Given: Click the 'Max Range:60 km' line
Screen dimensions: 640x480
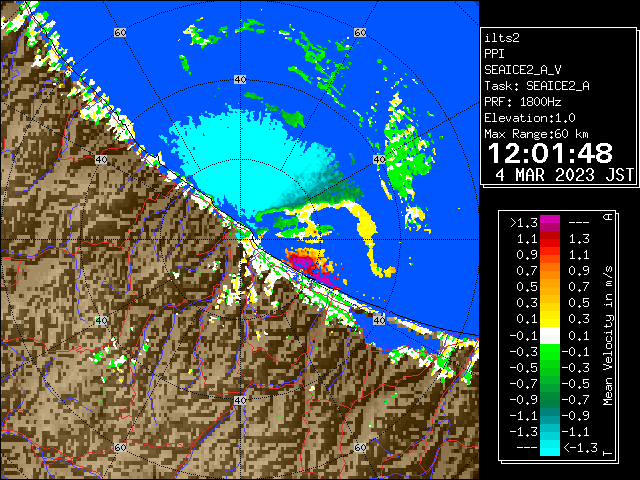Looking at the screenshot, I should click(536, 134).
